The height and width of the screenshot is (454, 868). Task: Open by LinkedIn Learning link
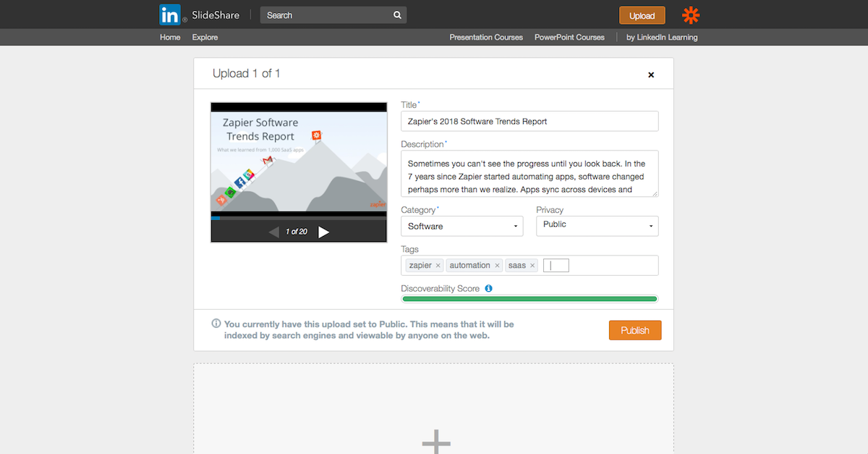pyautogui.click(x=662, y=37)
